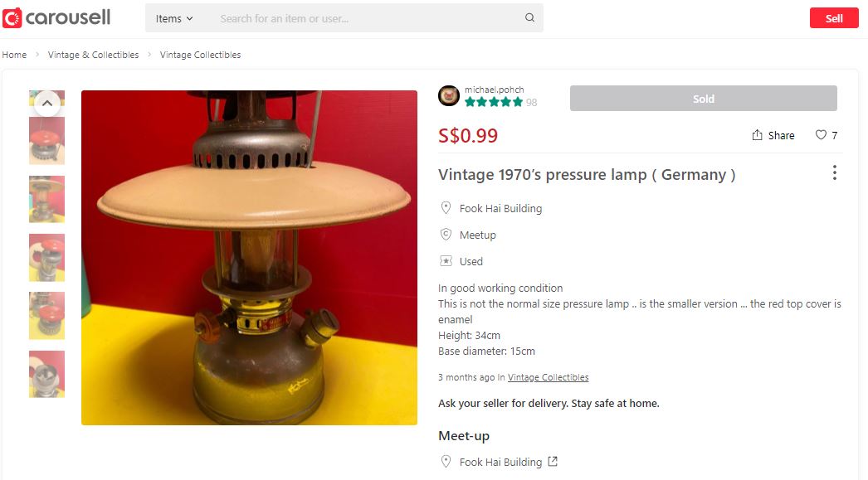Select the bottom lamp base thumbnail
The height and width of the screenshot is (480, 868).
point(47,374)
